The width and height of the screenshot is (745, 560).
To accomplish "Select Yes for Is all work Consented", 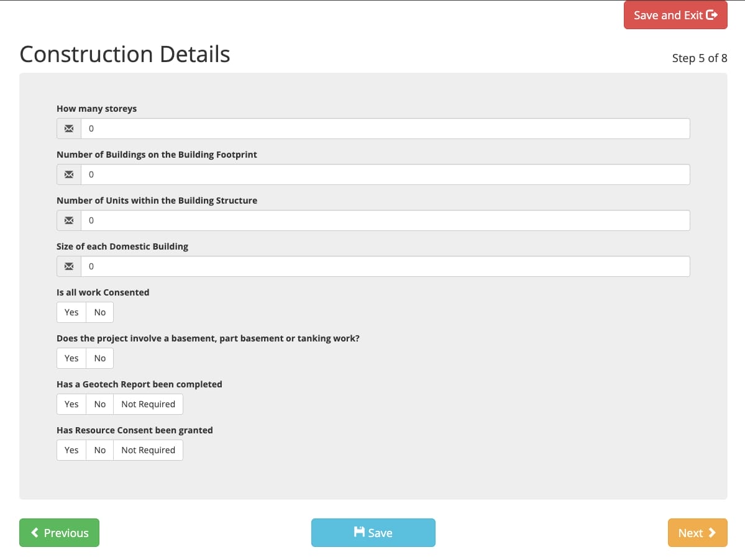I will point(71,312).
